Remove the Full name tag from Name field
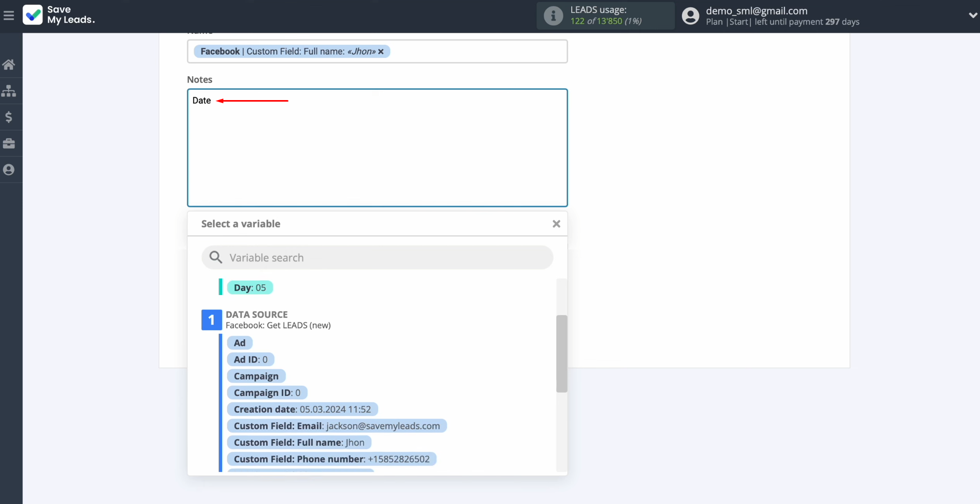Viewport: 980px width, 504px height. tap(381, 51)
